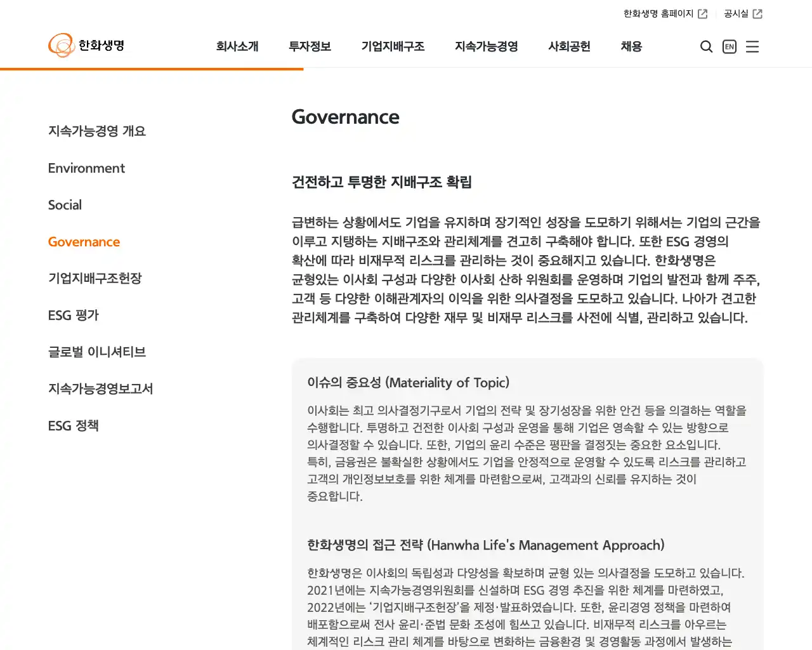Open the hamburger menu
This screenshot has width=812, height=650.
point(752,46)
